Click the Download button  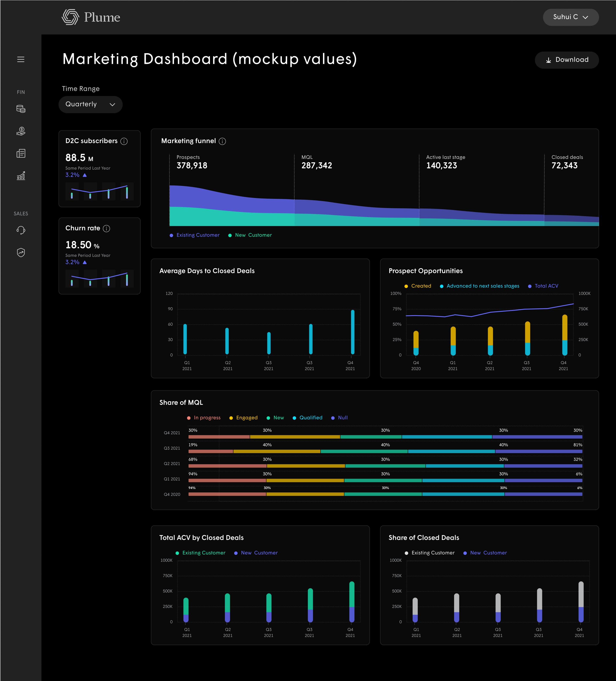pyautogui.click(x=567, y=60)
